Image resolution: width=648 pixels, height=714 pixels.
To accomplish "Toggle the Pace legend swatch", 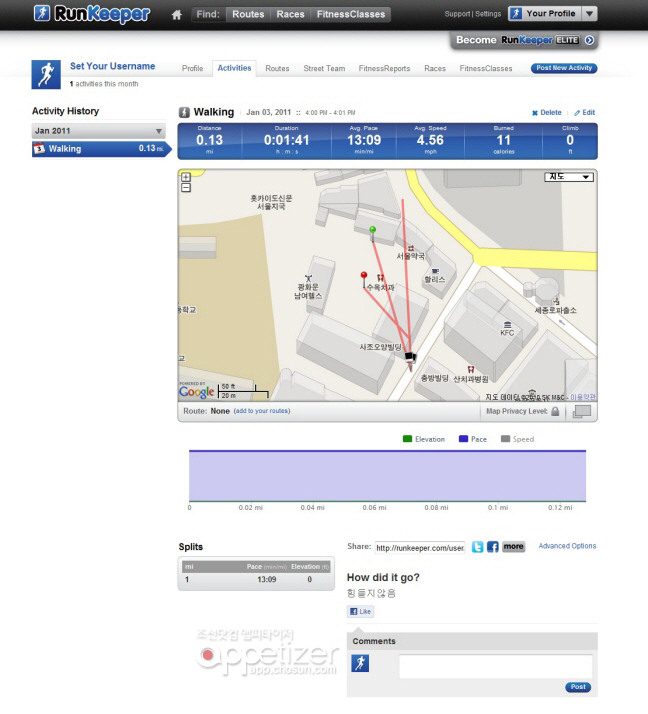I will pos(463,439).
